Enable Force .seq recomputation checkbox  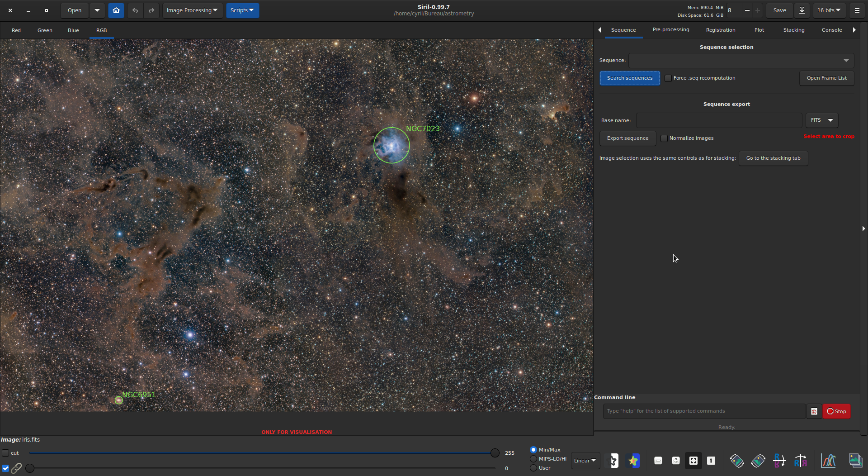(x=668, y=78)
